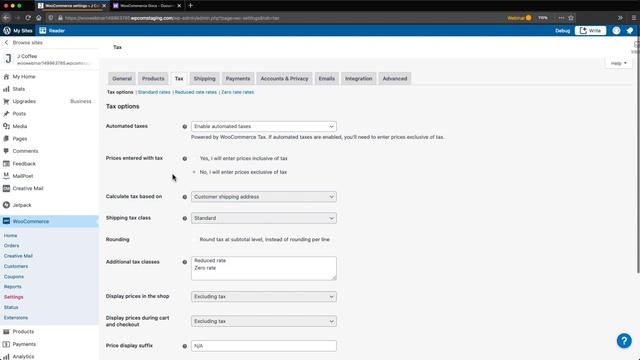Switch to Payments settings tab
Screen dimensions: 640x360
[x=238, y=78]
